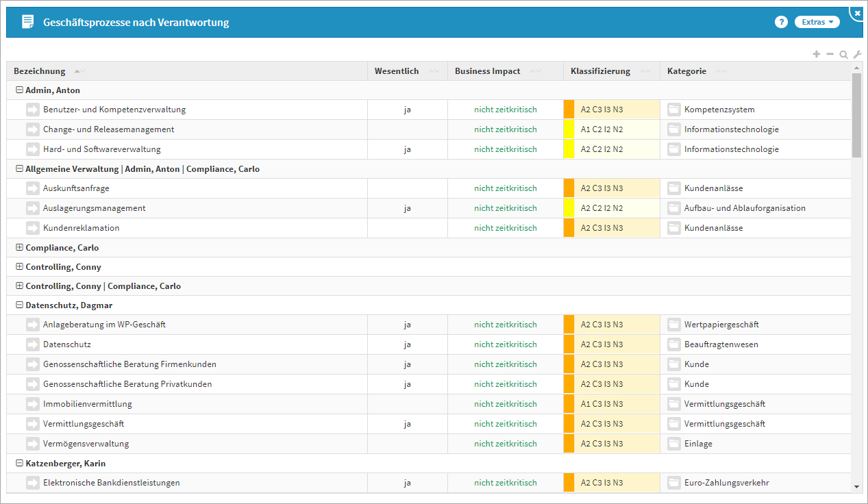Sort by the Bezeichnung column header
This screenshot has width=868, height=504.
40,71
